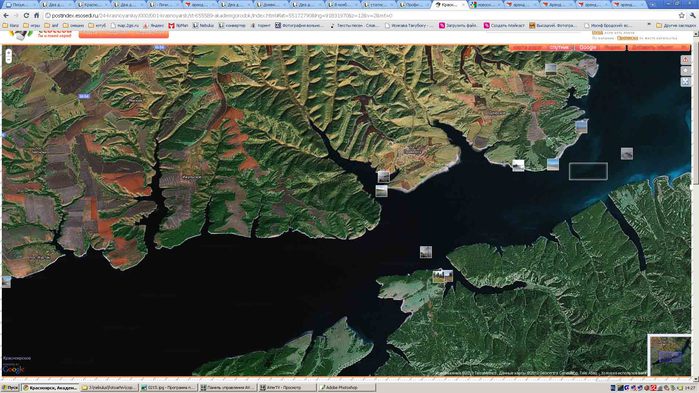The width and height of the screenshot is (699, 393).
Task: Open the конвертер bookmark
Action: tap(232, 26)
